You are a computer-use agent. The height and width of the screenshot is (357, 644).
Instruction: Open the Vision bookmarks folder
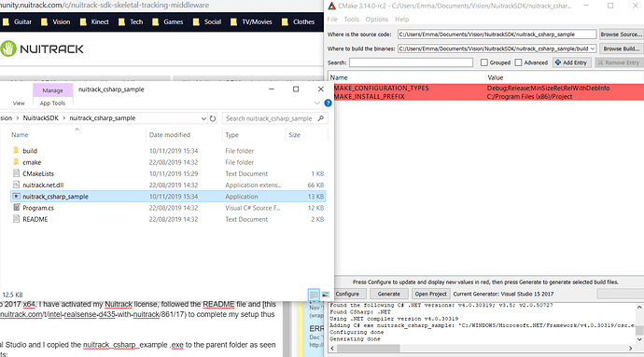[55, 21]
